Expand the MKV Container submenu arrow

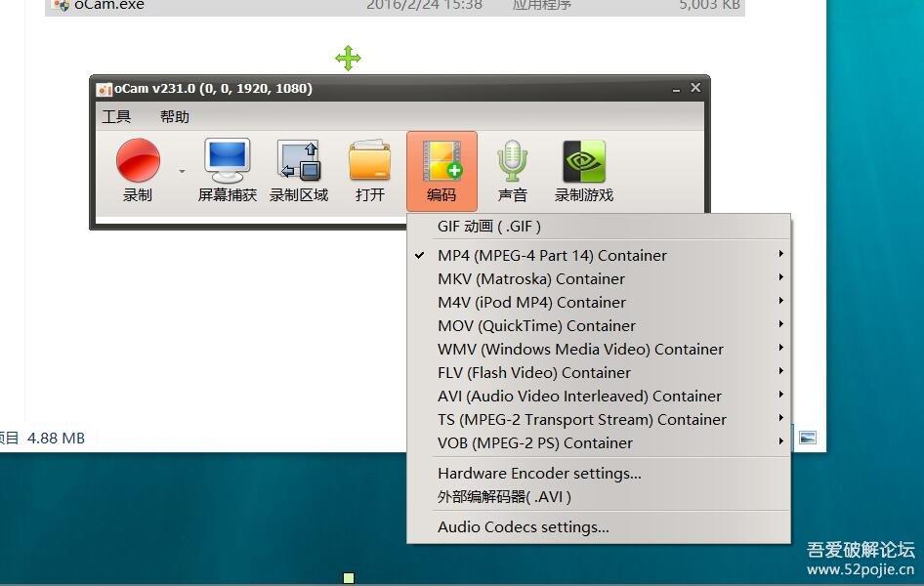[780, 277]
